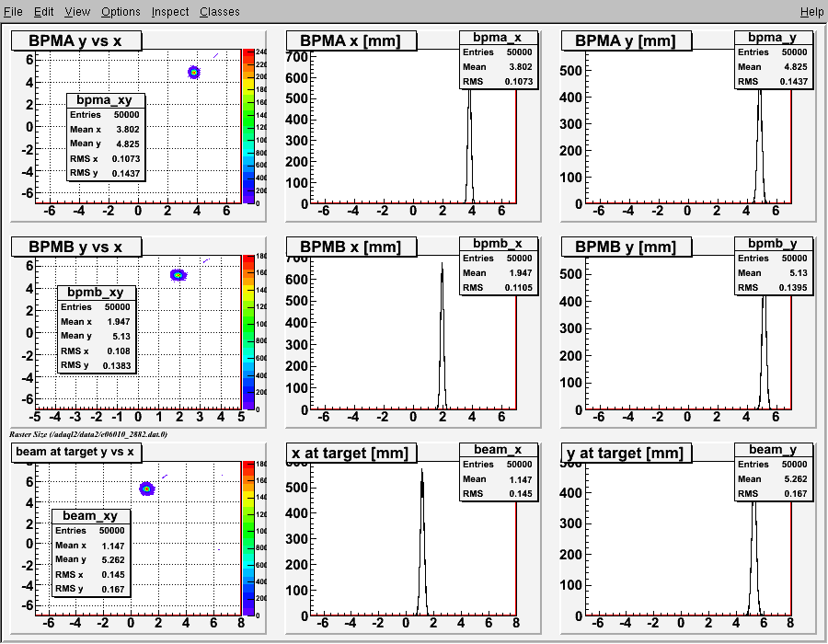Select the 'BPMA y [mm]' plot title
The image size is (828, 644).
tap(627, 41)
